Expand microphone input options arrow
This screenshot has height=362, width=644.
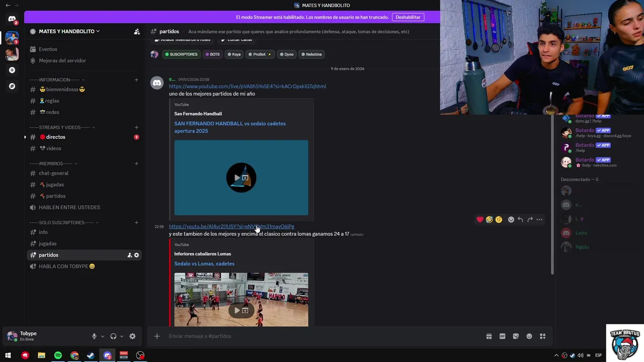(x=103, y=336)
